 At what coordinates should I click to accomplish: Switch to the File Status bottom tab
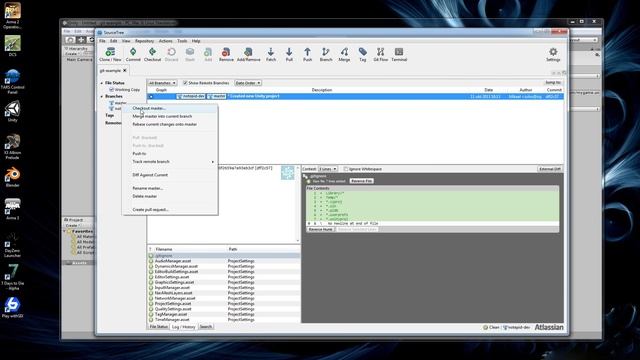[158, 327]
